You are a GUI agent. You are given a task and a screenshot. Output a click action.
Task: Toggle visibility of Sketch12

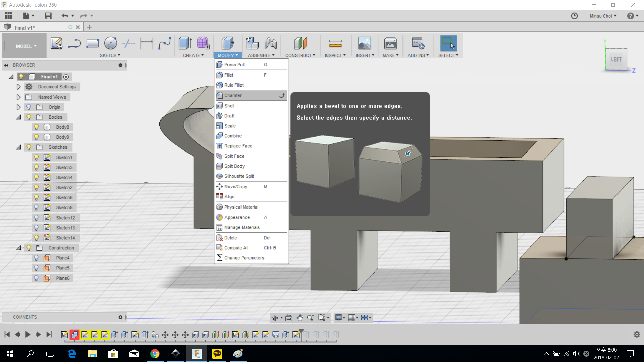pos(36,218)
